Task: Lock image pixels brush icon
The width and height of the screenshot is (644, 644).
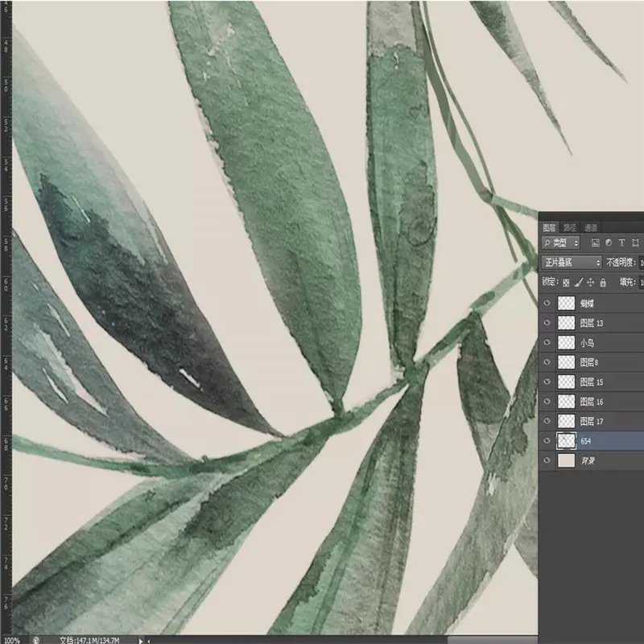Action: pos(578,283)
